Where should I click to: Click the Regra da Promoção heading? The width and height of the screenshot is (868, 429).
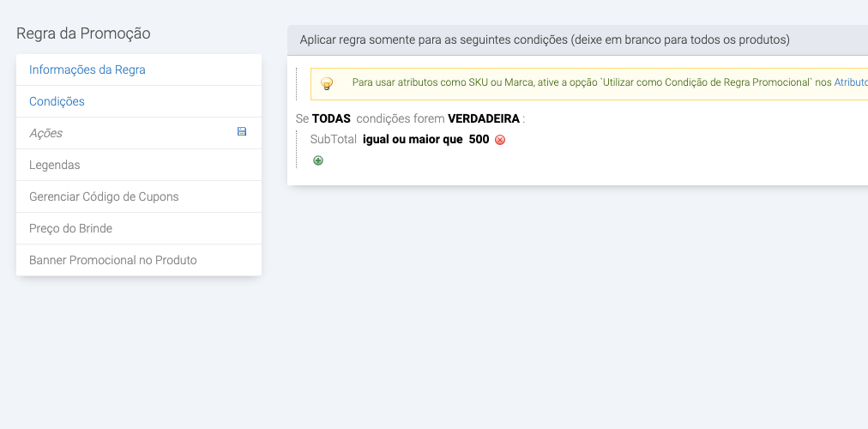click(83, 33)
